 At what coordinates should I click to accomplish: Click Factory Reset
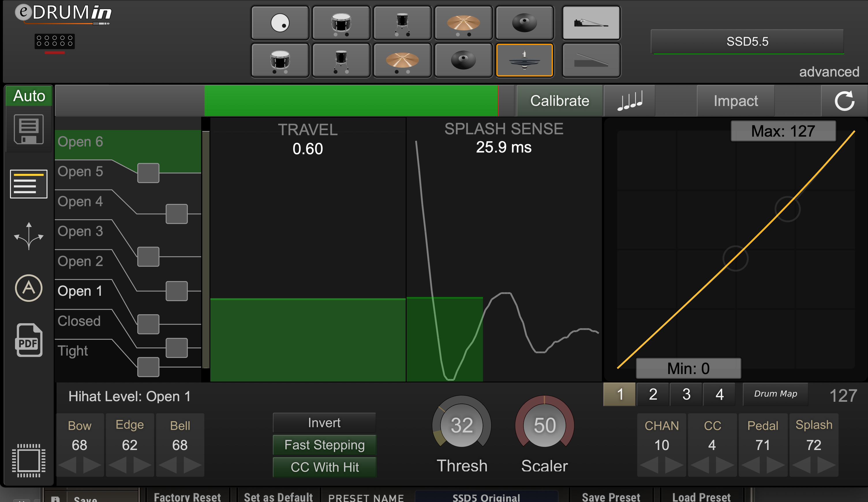pyautogui.click(x=187, y=497)
